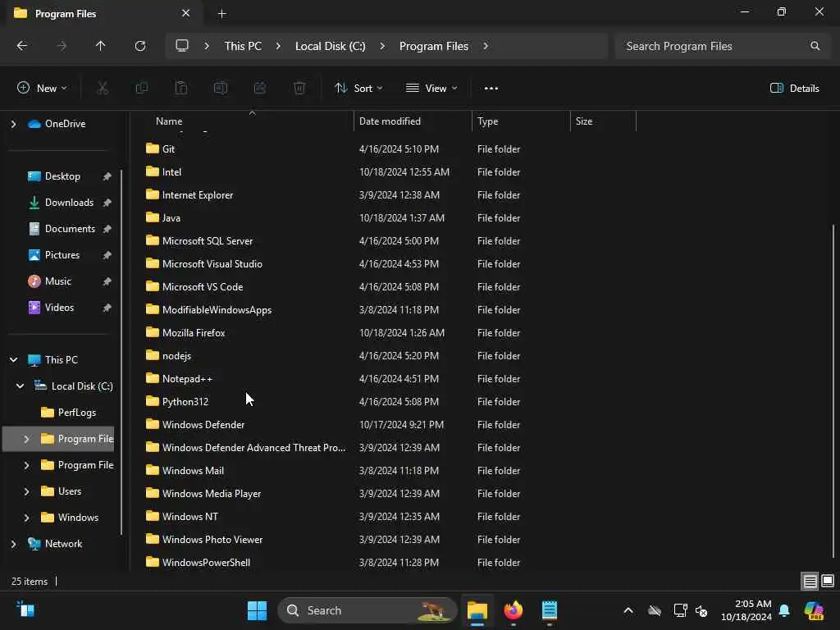Open Music in quick access
Image resolution: width=840 pixels, height=630 pixels.
(58, 281)
